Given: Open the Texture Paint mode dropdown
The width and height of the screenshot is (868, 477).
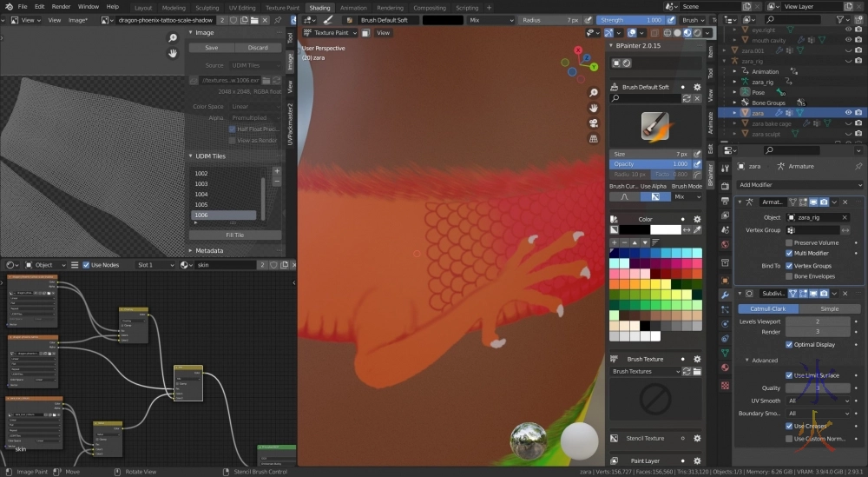Looking at the screenshot, I should tap(331, 33).
